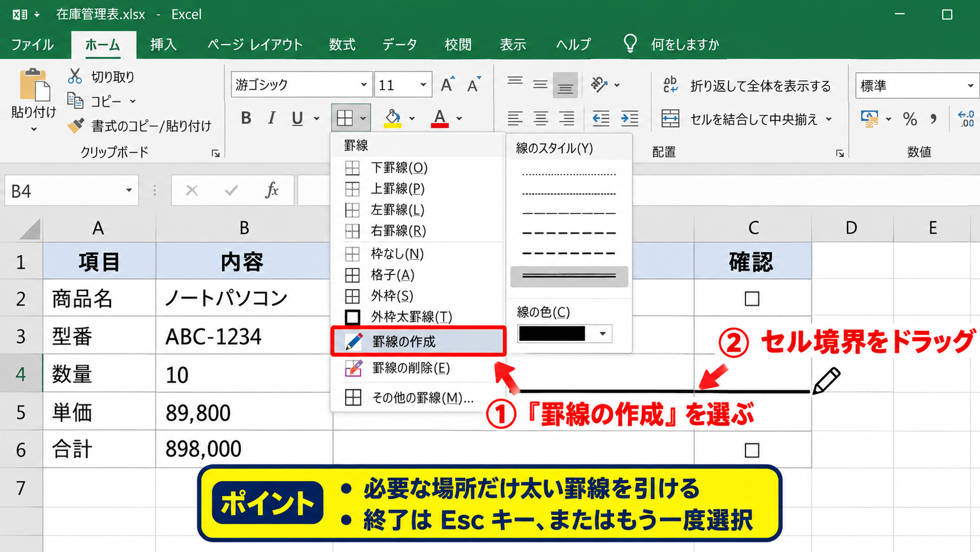Image resolution: width=980 pixels, height=552 pixels.
Task: Click 折り返して全体を表示する button
Action: coord(747,86)
